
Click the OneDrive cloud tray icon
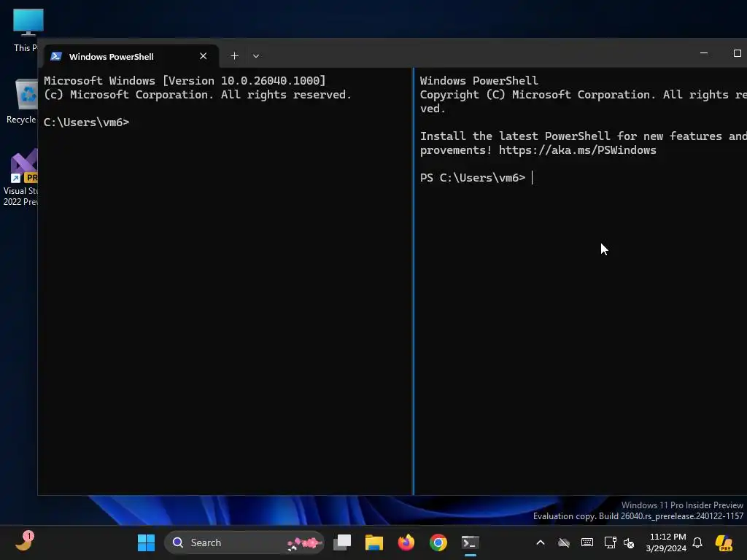564,542
